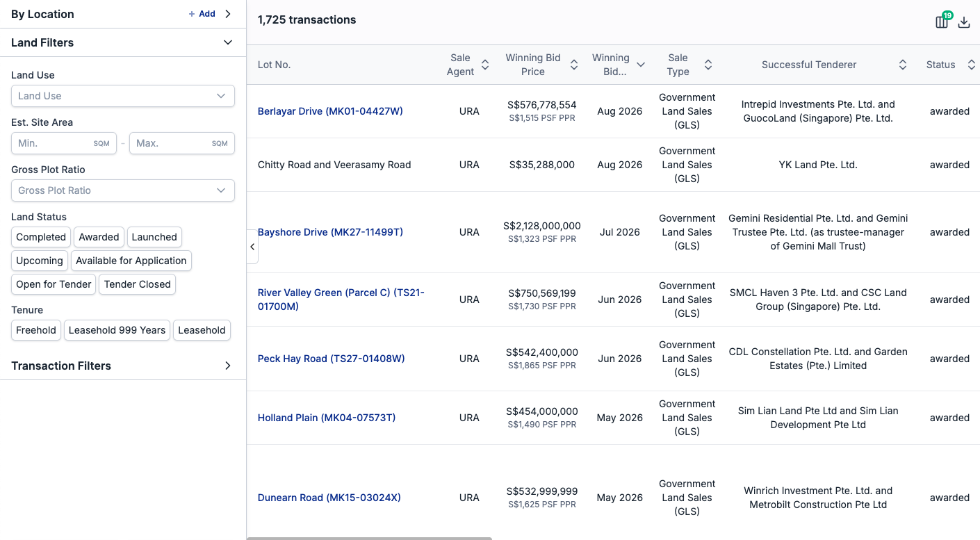The height and width of the screenshot is (540, 980).
Task: Collapse the sidebar with the left arrow handle
Action: tap(252, 247)
